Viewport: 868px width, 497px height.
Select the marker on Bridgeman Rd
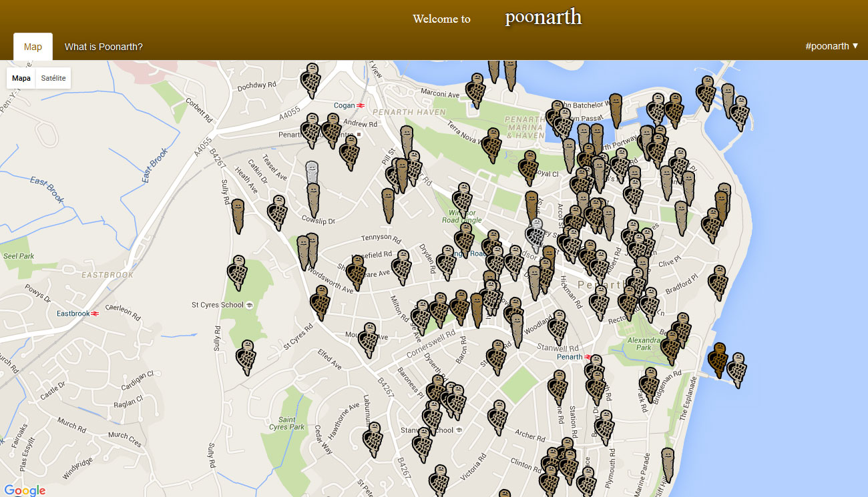click(x=649, y=384)
